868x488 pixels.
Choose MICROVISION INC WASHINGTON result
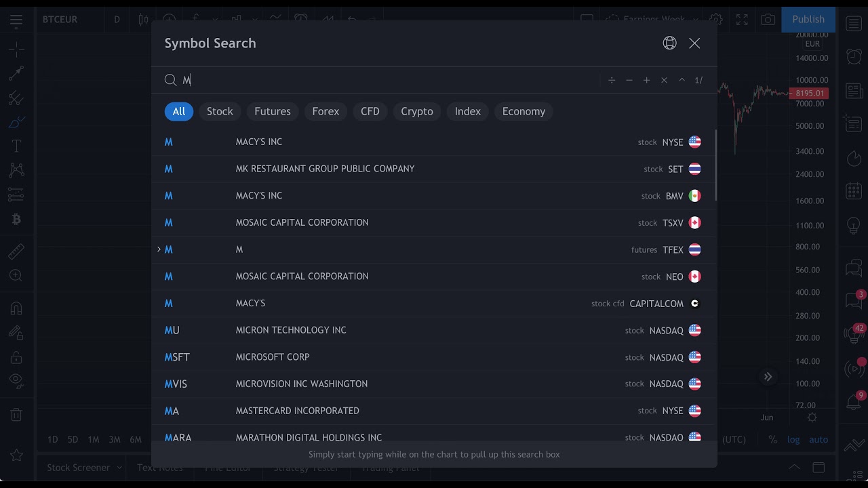(x=433, y=384)
